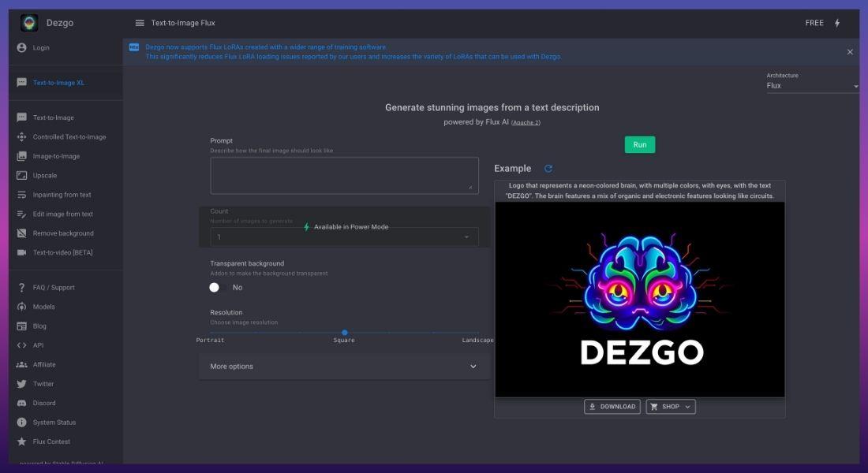This screenshot has width=868, height=473.
Task: Click the DEZGO example image
Action: click(x=640, y=300)
